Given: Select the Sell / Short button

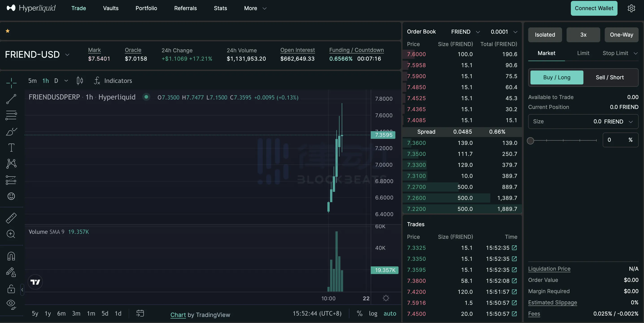Looking at the screenshot, I should click(x=609, y=77).
